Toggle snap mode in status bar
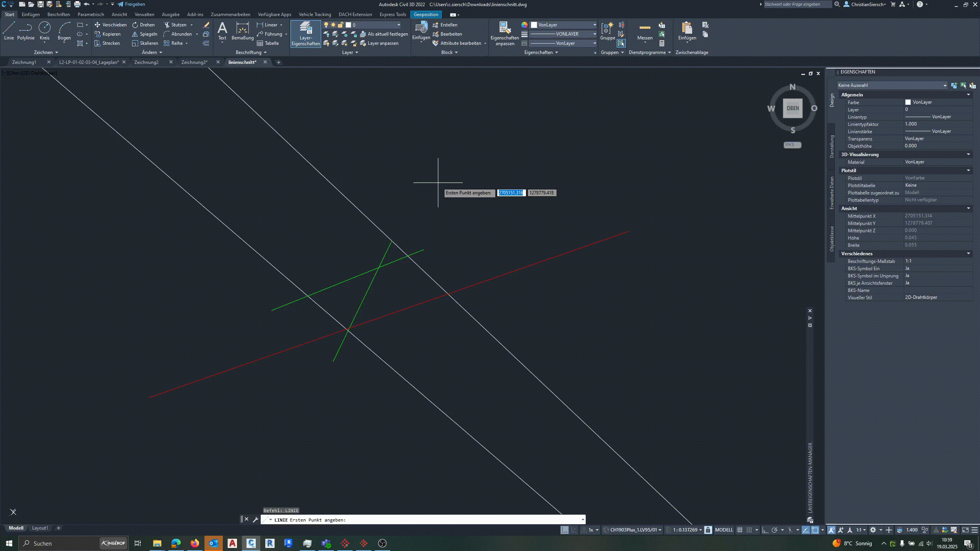 (x=749, y=530)
